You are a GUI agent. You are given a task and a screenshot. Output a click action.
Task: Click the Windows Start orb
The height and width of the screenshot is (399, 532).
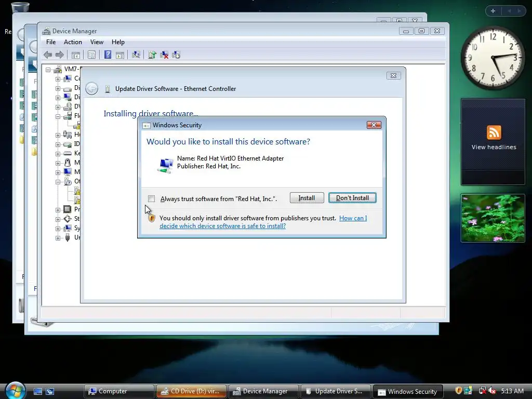(16, 390)
